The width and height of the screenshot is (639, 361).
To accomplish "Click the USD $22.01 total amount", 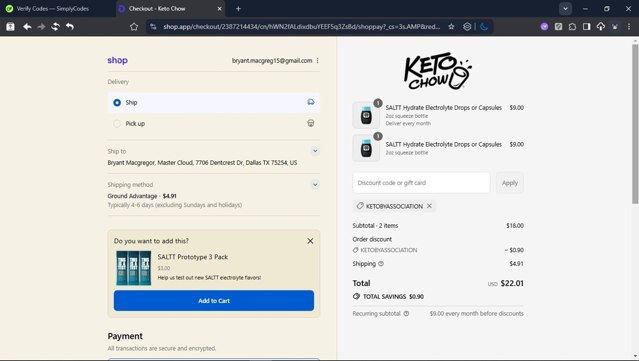I will tap(506, 283).
